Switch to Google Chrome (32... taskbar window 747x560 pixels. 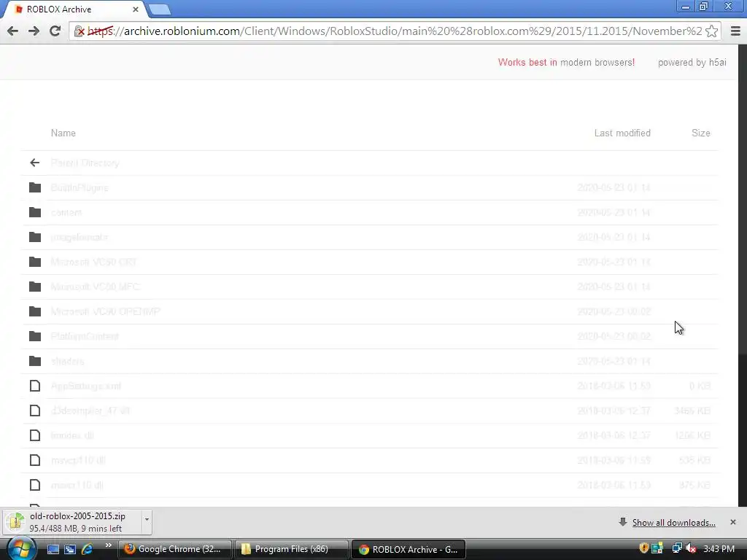tap(175, 549)
